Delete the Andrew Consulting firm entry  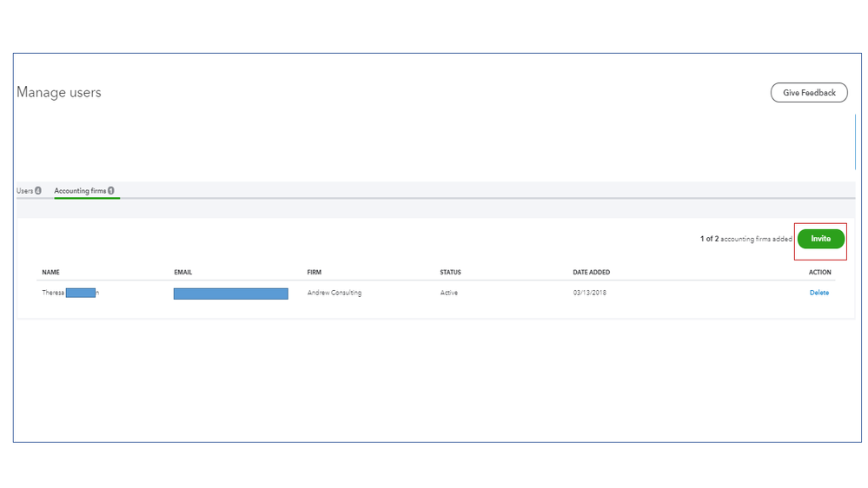pyautogui.click(x=818, y=293)
